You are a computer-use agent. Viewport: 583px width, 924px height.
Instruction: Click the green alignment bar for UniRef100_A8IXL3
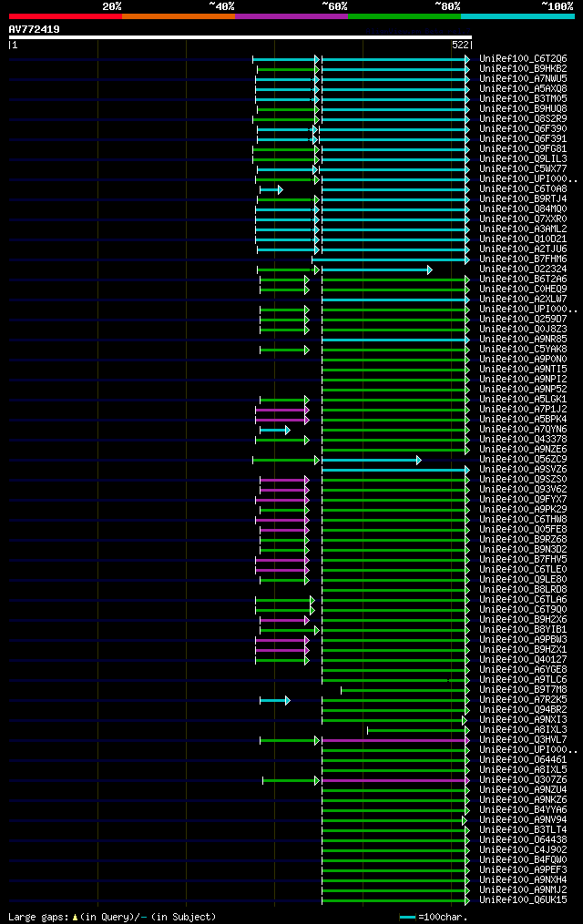point(418,731)
